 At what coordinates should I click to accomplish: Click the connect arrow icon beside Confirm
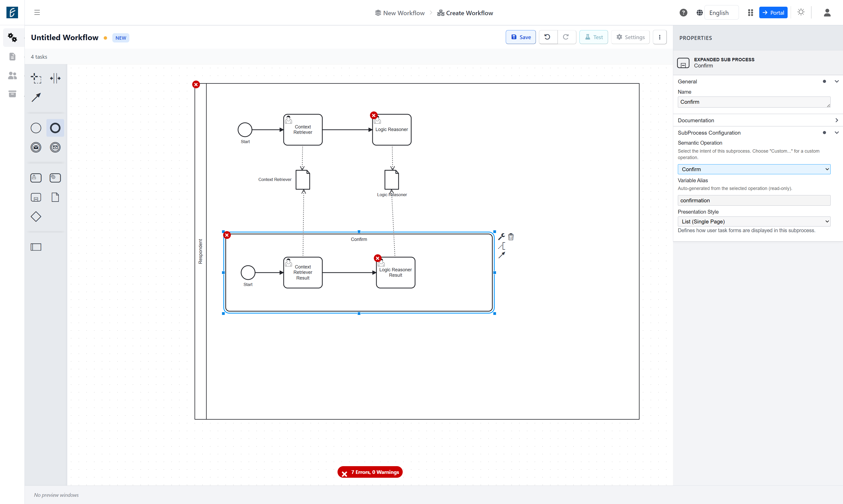[501, 255]
